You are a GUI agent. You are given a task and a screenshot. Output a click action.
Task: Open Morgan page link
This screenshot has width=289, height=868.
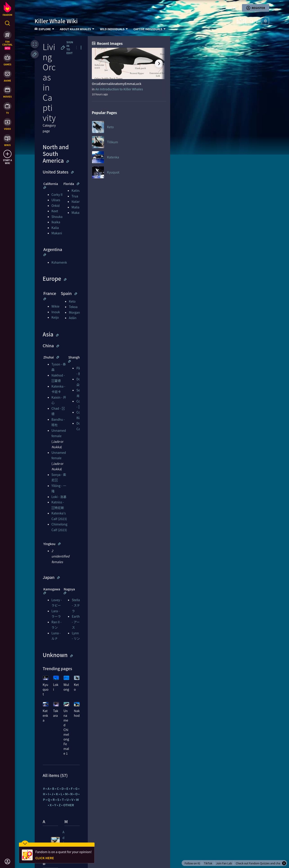click(74, 313)
